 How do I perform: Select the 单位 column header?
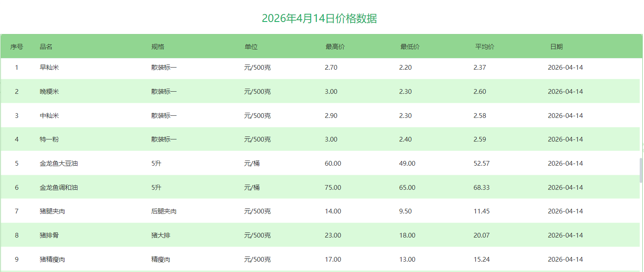click(251, 47)
